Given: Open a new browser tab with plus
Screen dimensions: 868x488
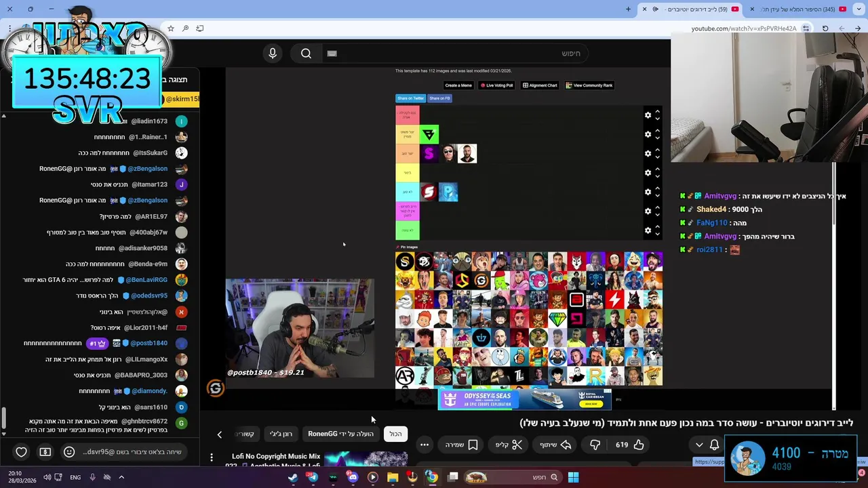Looking at the screenshot, I should click(x=628, y=9).
